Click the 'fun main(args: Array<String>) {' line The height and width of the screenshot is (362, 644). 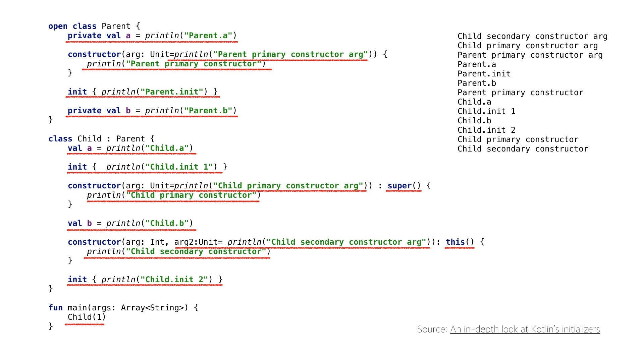coord(123,308)
